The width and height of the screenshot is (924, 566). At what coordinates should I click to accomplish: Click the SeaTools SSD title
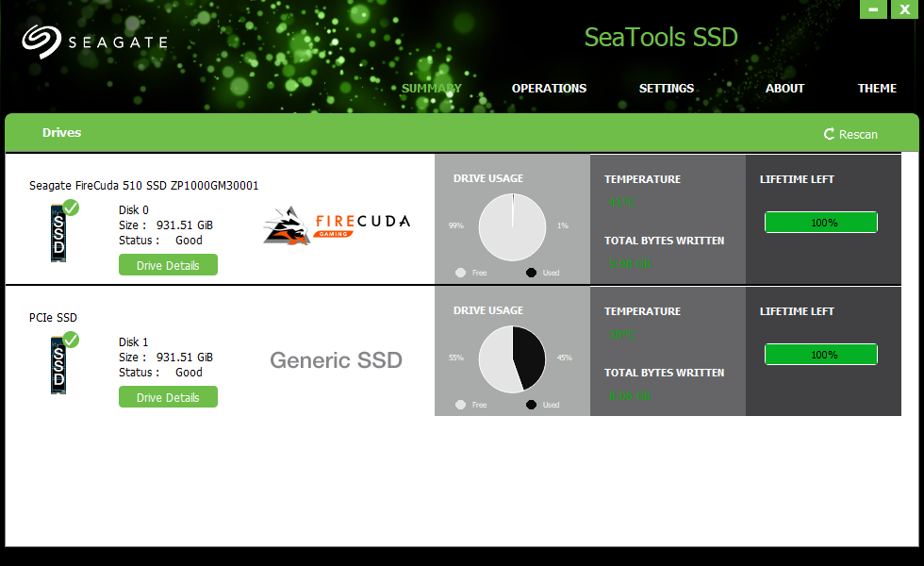pos(661,38)
